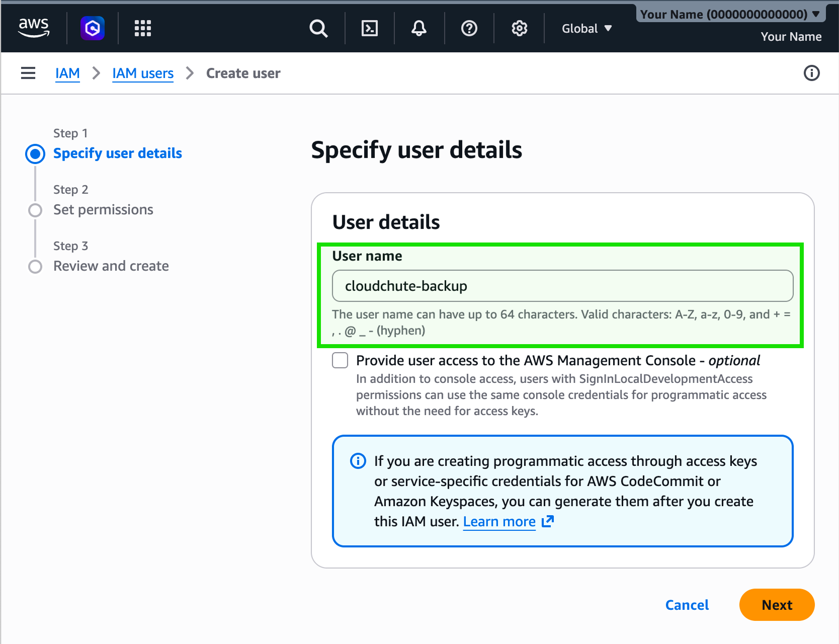Screen dimensions: 839x644
Task: Expand the Your Name account menu
Action: (730, 14)
